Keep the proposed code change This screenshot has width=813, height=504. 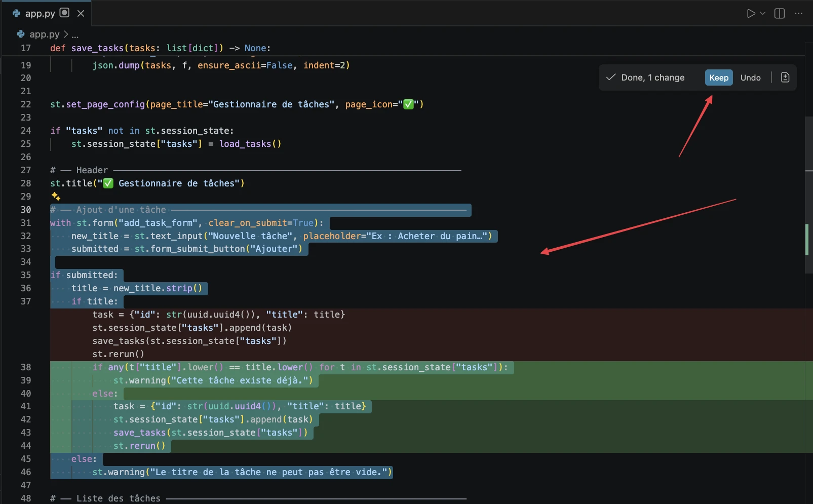(718, 77)
